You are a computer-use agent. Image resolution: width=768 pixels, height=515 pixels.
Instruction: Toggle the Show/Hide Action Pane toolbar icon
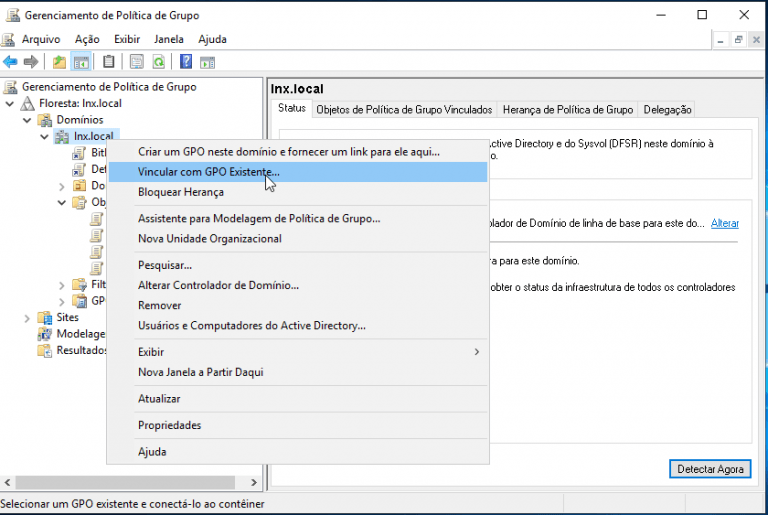click(x=207, y=62)
